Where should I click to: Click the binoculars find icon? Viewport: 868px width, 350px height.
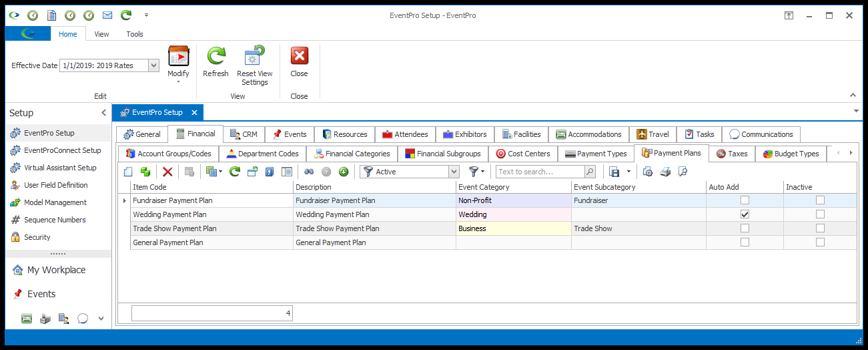[x=309, y=172]
